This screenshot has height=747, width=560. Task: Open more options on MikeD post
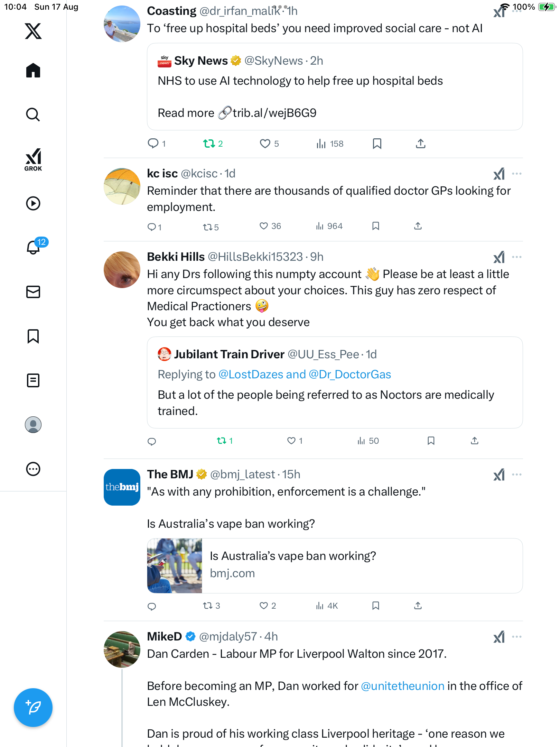(517, 637)
